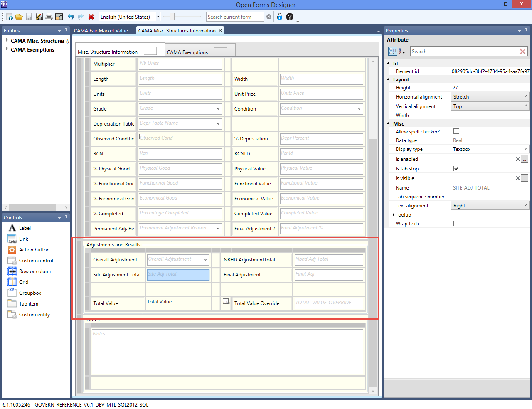Enable the Allow spell checker checkbox
The width and height of the screenshot is (532, 409).
(456, 131)
